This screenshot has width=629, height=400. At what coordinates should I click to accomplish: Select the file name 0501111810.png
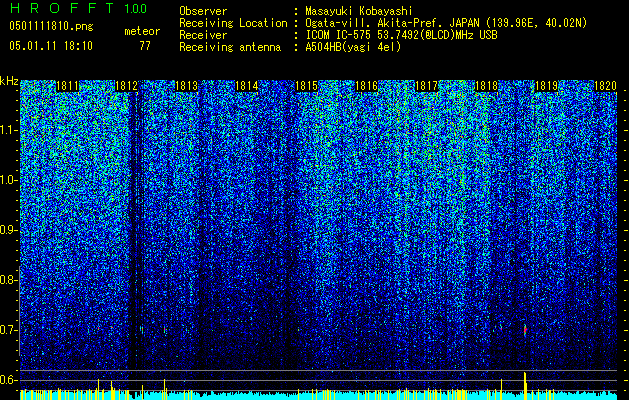51,27
